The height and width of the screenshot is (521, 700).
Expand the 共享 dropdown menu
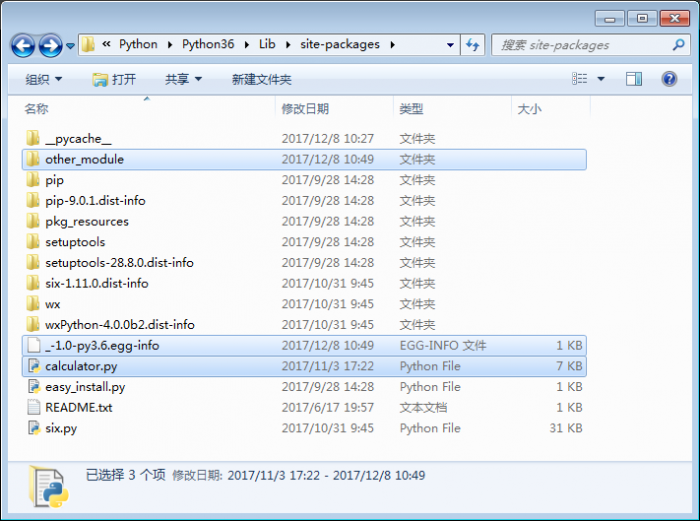click(x=183, y=79)
